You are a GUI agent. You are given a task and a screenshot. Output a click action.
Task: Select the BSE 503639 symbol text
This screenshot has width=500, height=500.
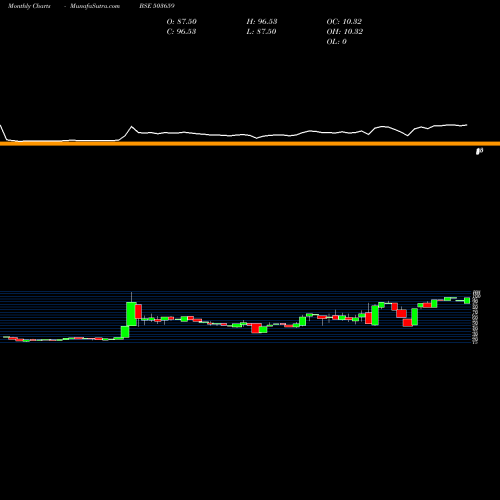pos(157,6)
